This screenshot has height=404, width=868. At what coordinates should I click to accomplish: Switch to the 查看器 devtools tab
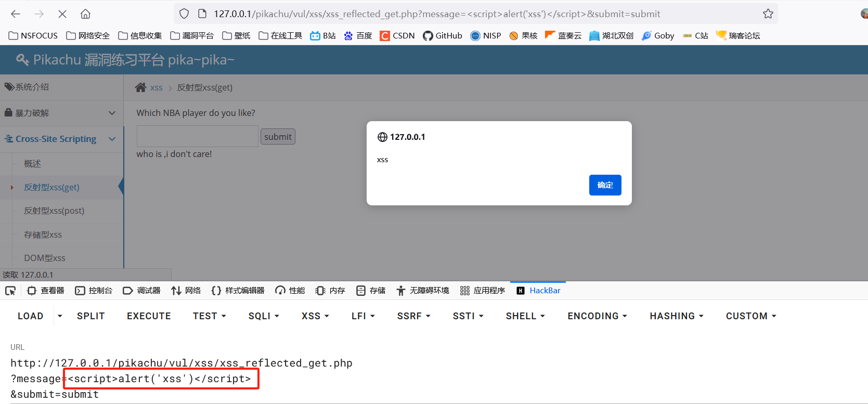(x=46, y=291)
